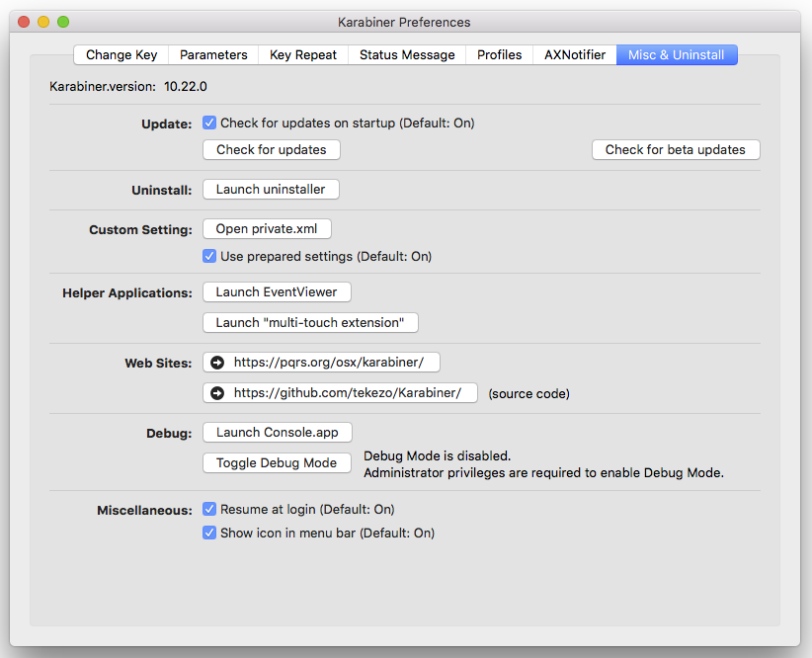Click the Toggle Debug Mode button
Viewport: 812px width, 658px height.
tap(277, 463)
